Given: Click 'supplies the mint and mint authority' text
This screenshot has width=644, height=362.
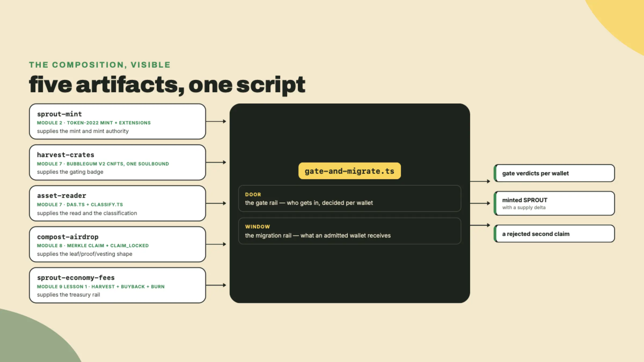Looking at the screenshot, I should (x=83, y=131).
